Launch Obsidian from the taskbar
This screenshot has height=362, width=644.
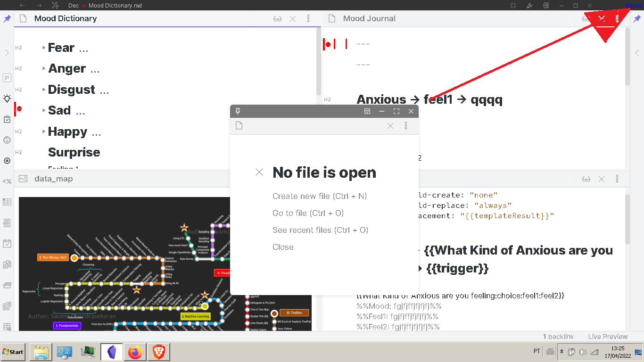click(111, 352)
